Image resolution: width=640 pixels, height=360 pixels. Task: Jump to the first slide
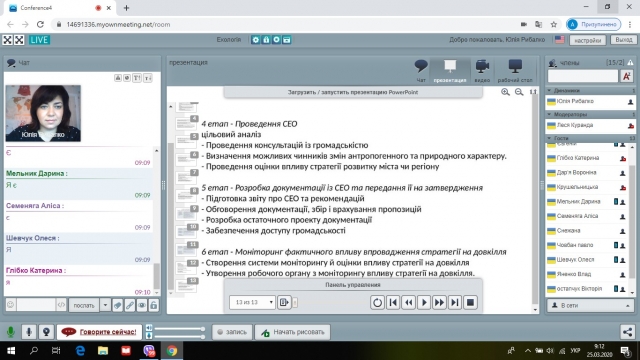393,302
